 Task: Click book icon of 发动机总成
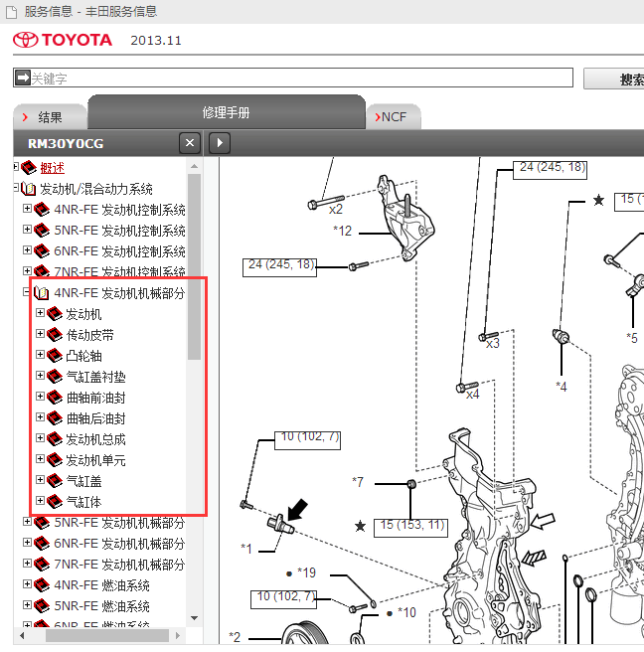55,439
